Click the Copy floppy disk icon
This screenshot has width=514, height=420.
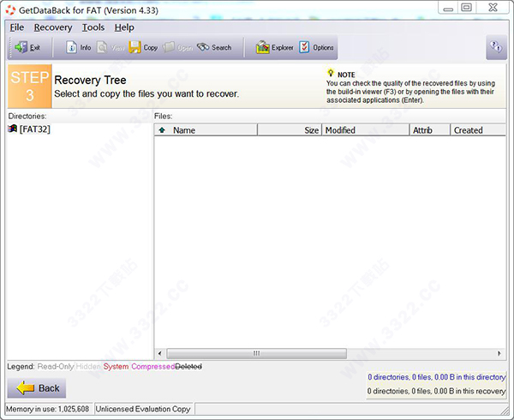pyautogui.click(x=134, y=47)
